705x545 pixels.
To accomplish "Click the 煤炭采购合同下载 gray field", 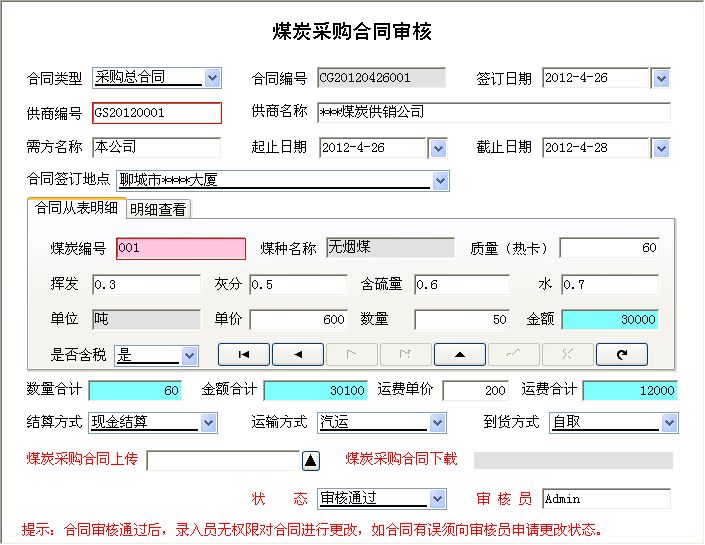I will coord(573,460).
